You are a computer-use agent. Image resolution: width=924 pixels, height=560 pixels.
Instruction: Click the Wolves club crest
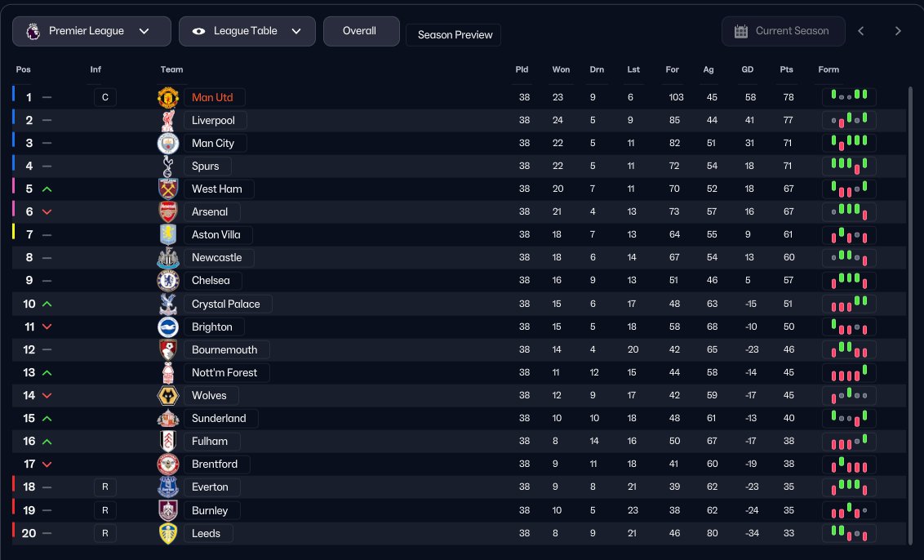point(168,396)
